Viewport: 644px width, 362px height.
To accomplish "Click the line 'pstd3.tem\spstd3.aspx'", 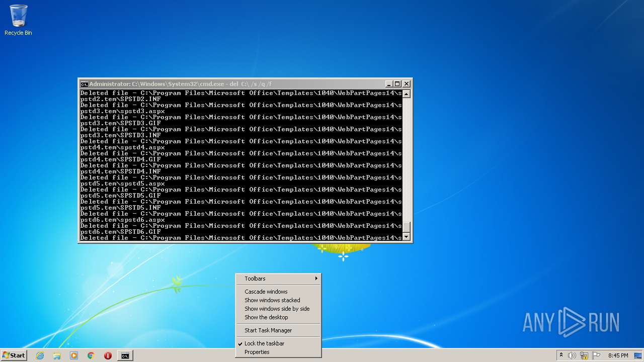I will [x=123, y=111].
